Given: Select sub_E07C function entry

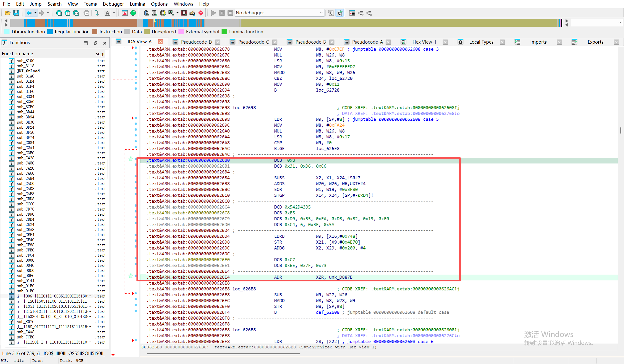Looking at the screenshot, I should [x=26, y=322].
